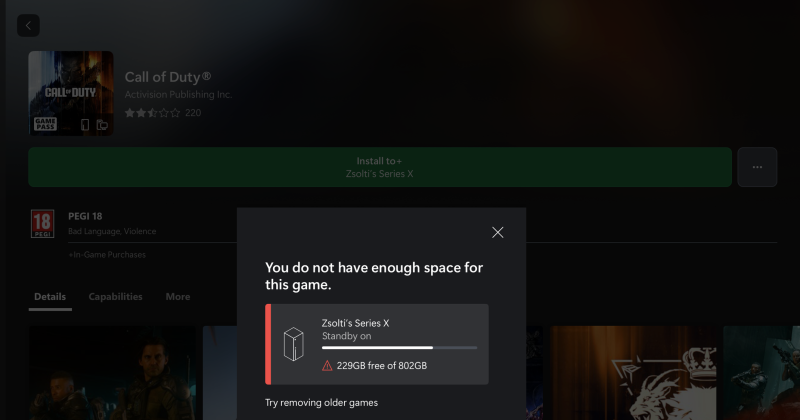Click the Game Pass badge on cover
This screenshot has height=420, width=800.
[45, 123]
